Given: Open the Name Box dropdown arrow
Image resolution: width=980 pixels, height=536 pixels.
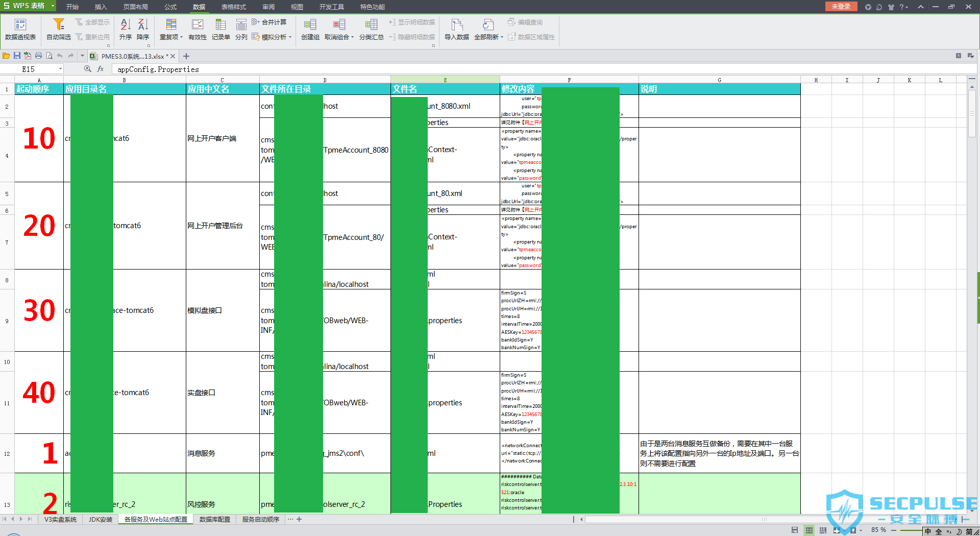Looking at the screenshot, I should (60, 69).
